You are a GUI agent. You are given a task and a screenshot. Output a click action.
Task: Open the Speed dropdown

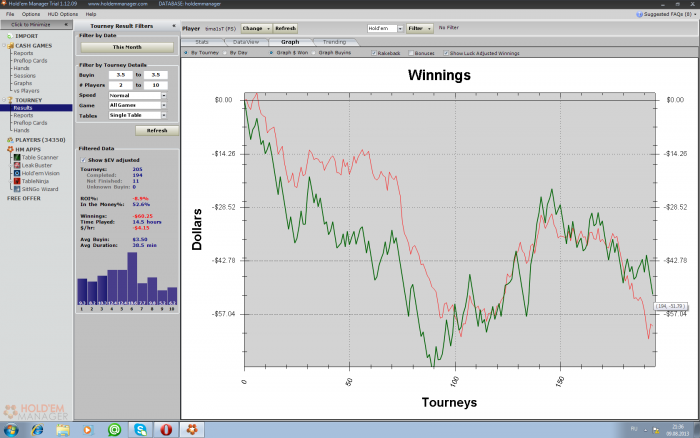[164, 96]
